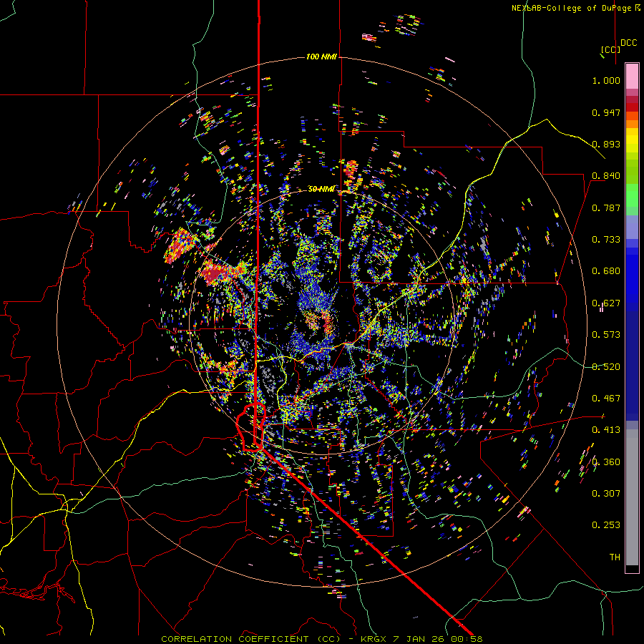The height and width of the screenshot is (644, 644).
Task: Click the 50 NMI range ring label
Action: [321, 189]
